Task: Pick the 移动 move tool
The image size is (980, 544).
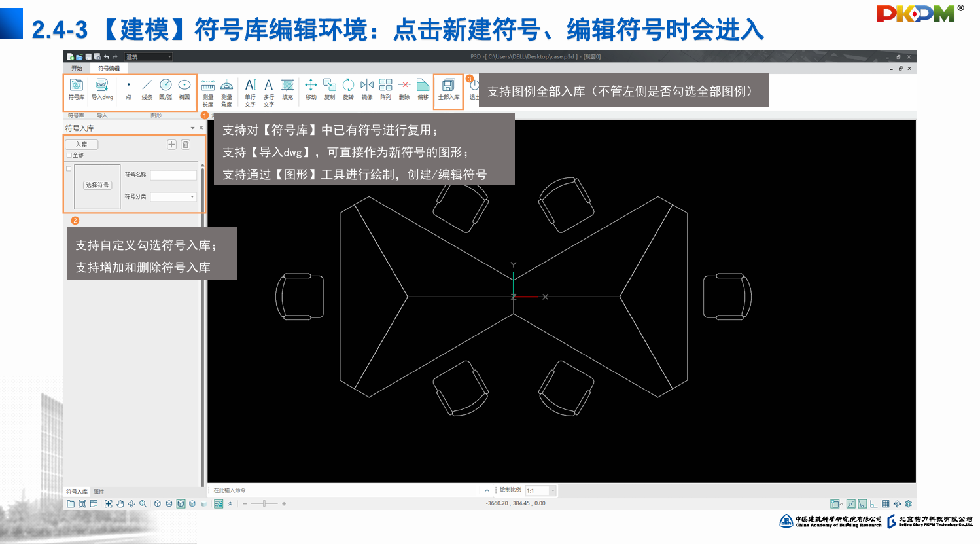Action: 311,89
